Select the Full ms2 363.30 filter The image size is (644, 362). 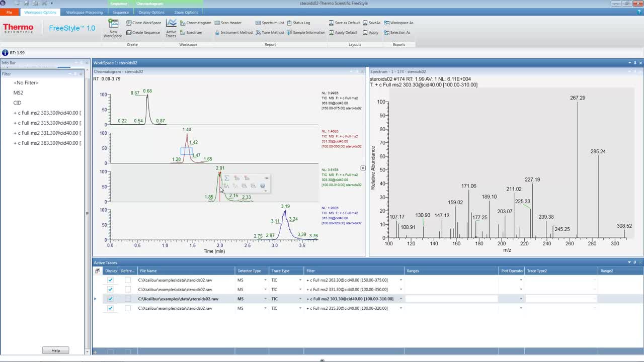[47, 143]
